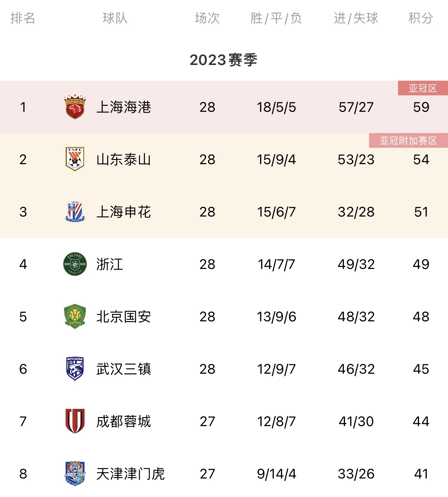Click the Shandong Taishan (山东泰山) team crest

click(75, 159)
